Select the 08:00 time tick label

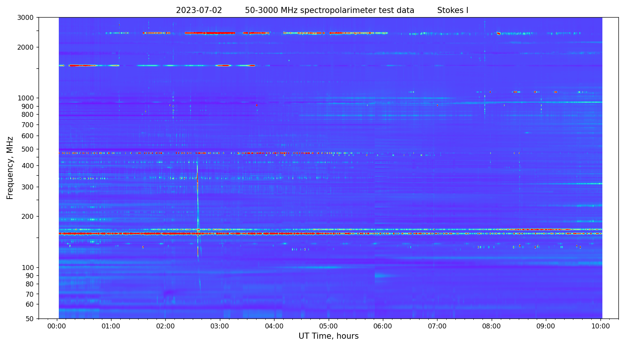pos(491,326)
